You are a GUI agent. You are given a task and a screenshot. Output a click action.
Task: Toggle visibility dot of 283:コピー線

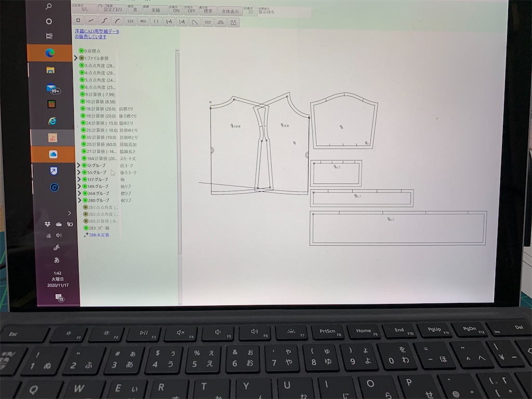point(86,228)
